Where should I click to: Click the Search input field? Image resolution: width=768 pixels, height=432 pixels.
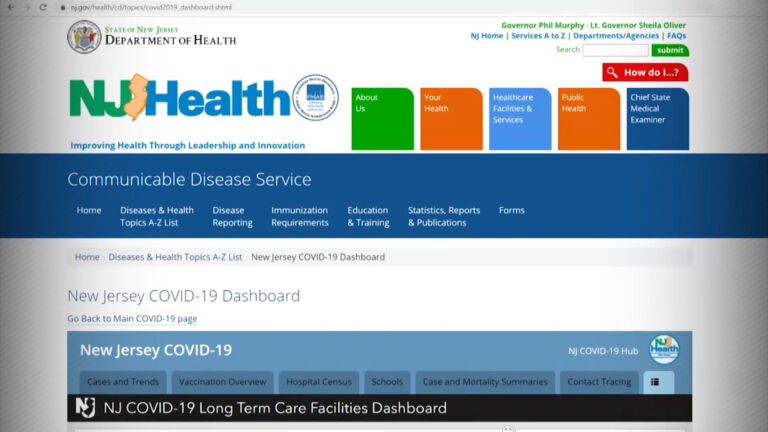pos(615,50)
